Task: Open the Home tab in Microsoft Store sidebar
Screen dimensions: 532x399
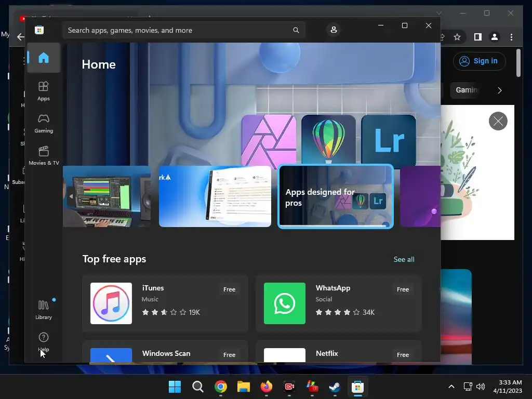Action: point(44,58)
